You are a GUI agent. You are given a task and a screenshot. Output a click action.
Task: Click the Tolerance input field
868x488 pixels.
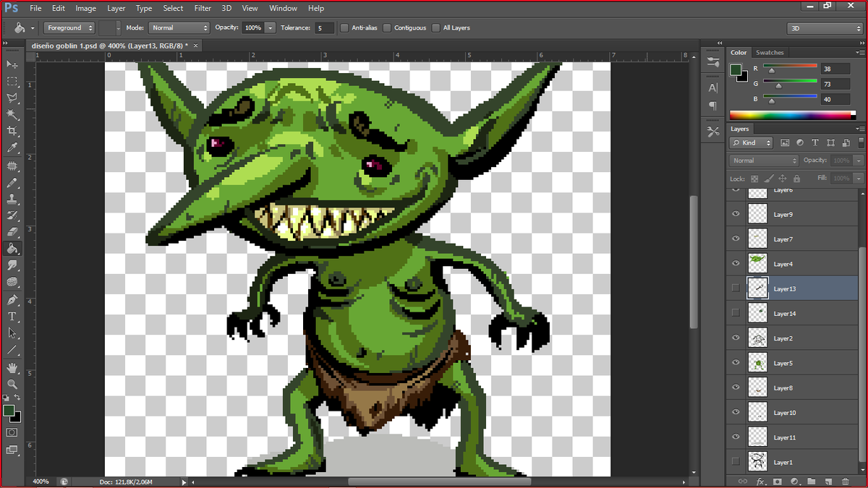[325, 27]
